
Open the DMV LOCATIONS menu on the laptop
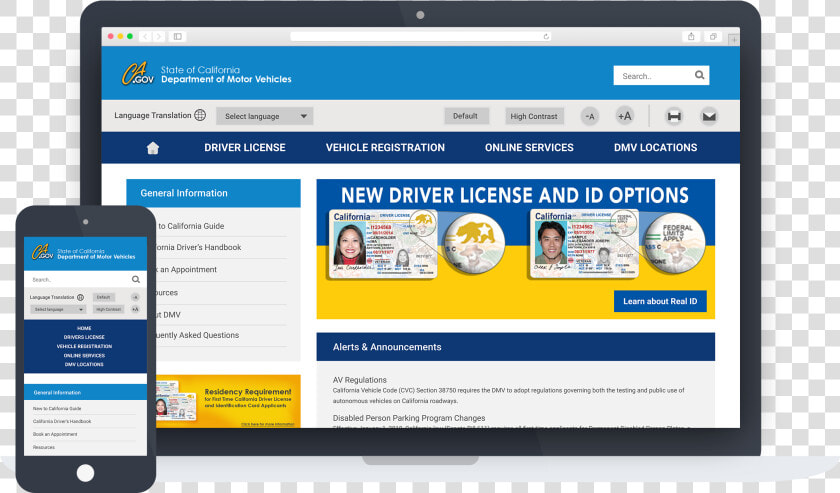click(x=656, y=147)
